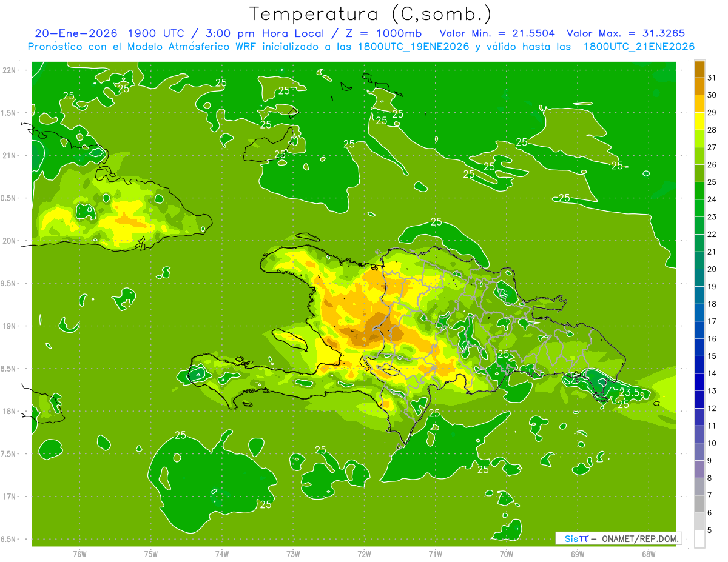The image size is (728, 562).
Task: Click the "Valor Min. = 21.5504" value
Action: [497, 33]
